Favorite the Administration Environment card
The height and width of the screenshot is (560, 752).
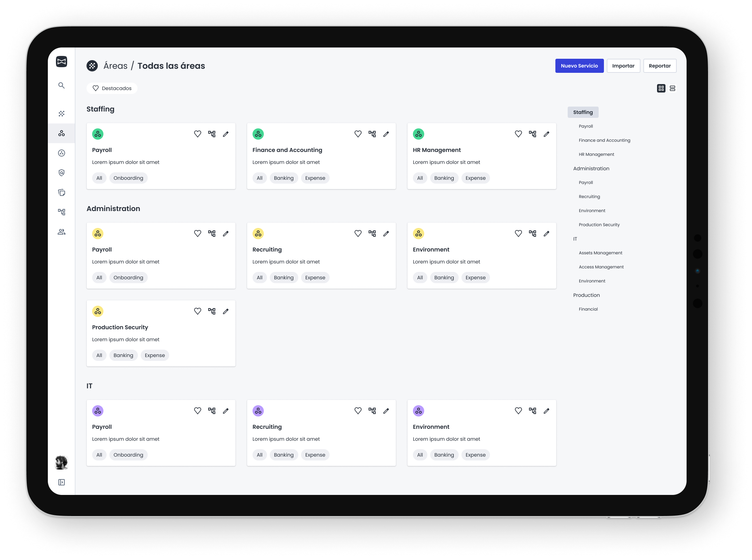tap(518, 234)
